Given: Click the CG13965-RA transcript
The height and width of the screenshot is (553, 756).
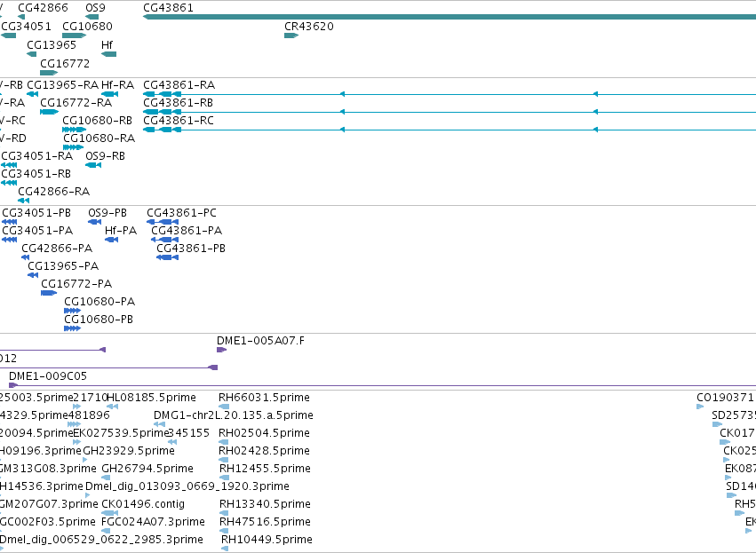Looking at the screenshot, I should [32, 94].
